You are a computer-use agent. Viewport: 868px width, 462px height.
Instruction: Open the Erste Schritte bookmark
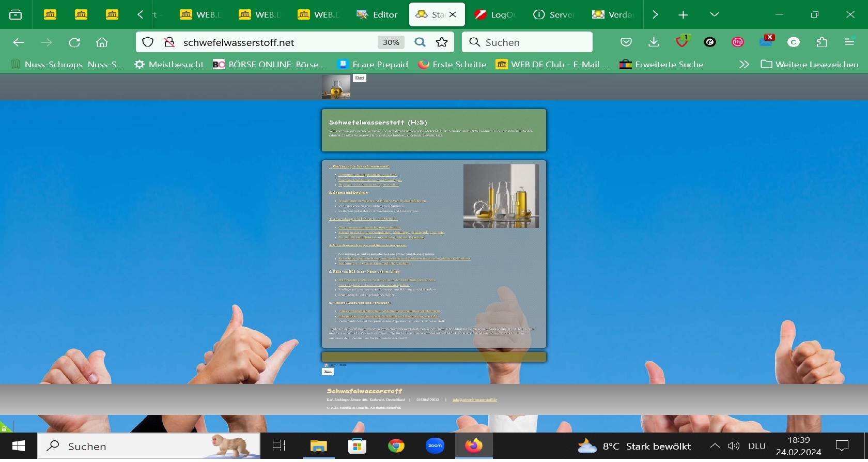[453, 64]
